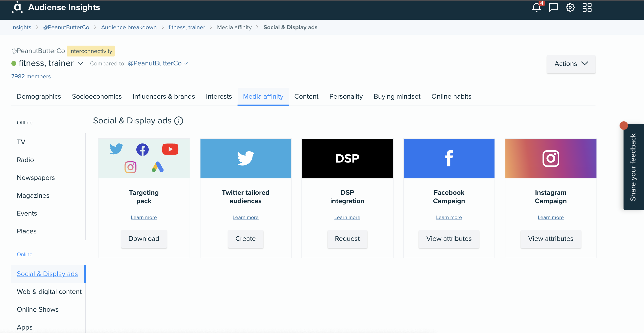Click the Instagram icon in Targeting pack image
This screenshot has height=333, width=644.
130,167
